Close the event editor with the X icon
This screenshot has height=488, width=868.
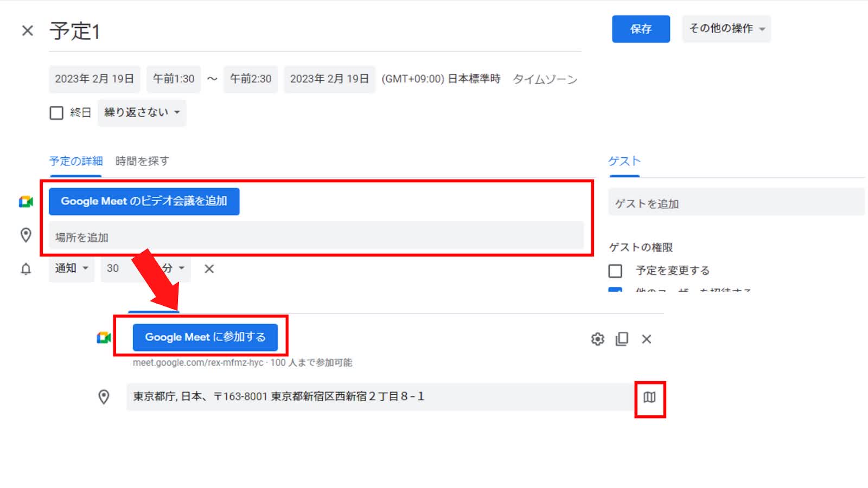(x=27, y=30)
